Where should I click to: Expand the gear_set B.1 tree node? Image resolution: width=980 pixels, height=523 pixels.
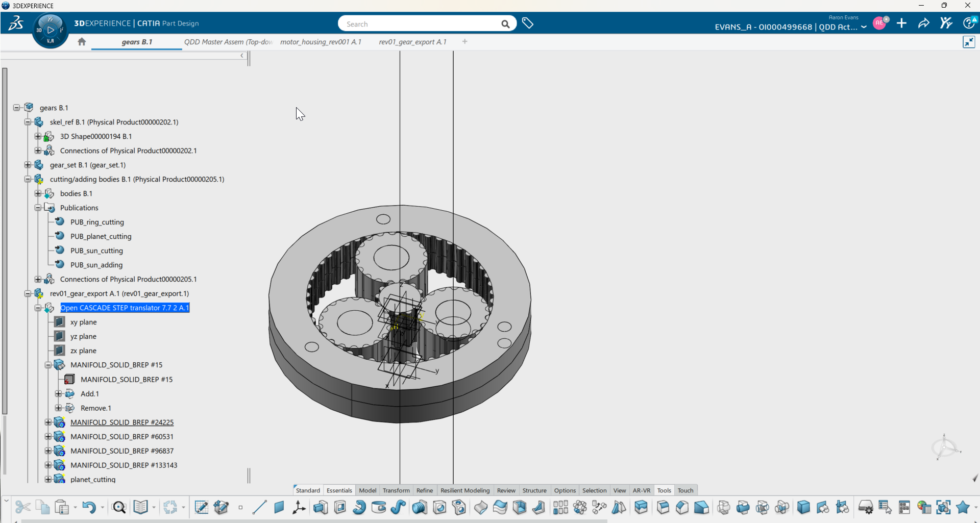point(28,165)
